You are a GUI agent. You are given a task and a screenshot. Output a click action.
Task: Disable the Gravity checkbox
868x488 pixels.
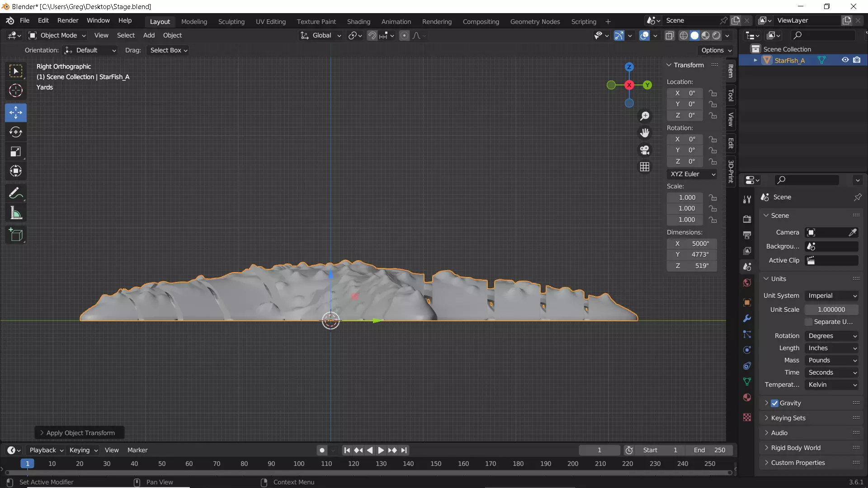tap(775, 403)
